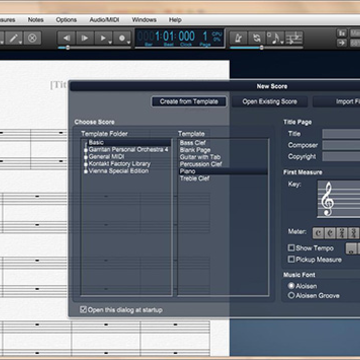Click the Composer input field
360x360 pixels.
coord(341,145)
